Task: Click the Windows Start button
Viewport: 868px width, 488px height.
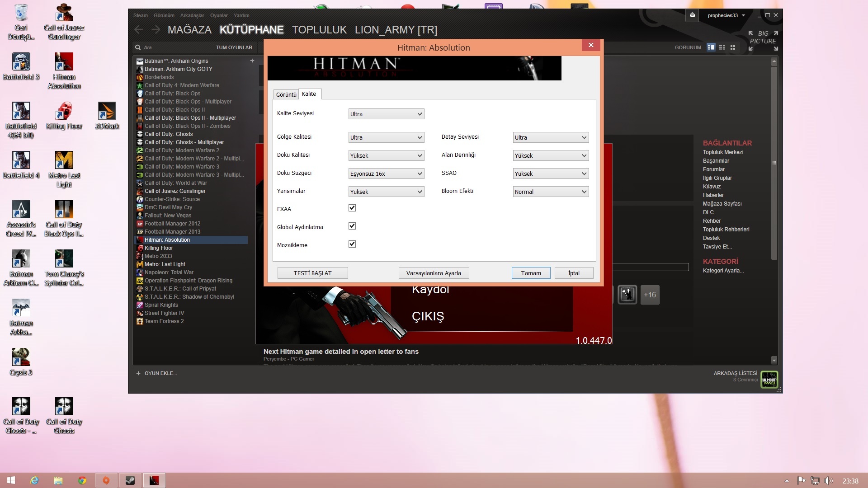Action: pos(11,480)
